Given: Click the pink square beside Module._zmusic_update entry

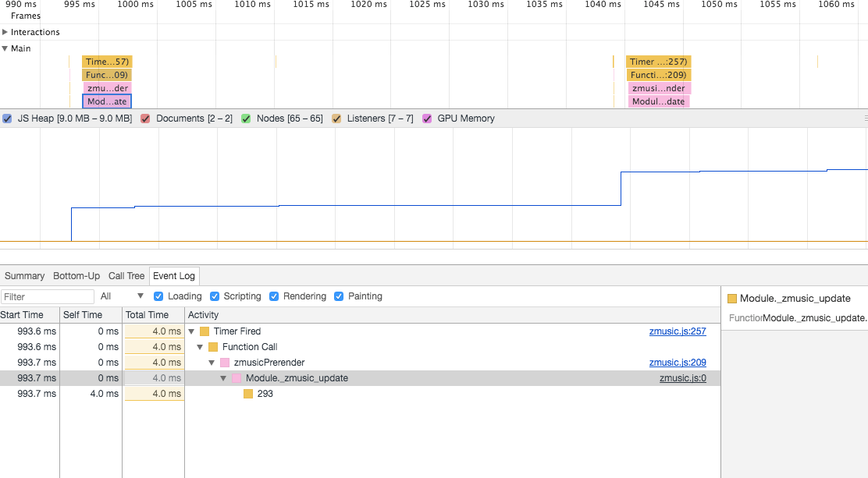Looking at the screenshot, I should coord(235,377).
